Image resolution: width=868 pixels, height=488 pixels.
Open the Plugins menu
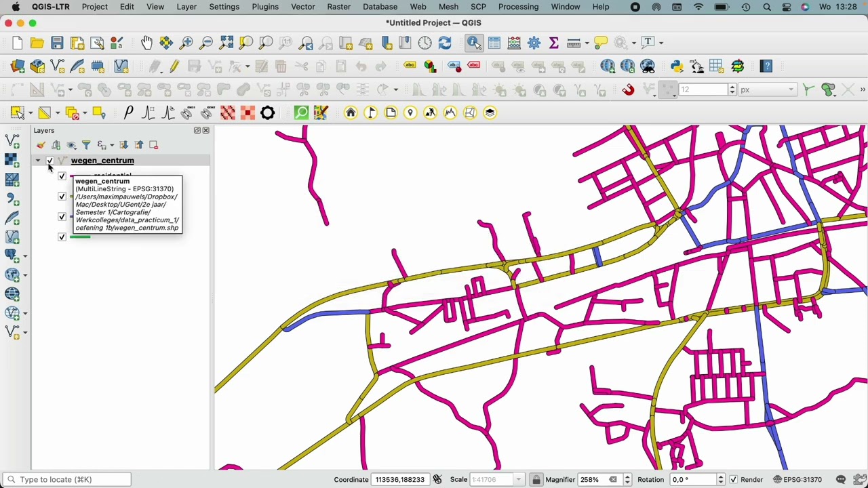pyautogui.click(x=265, y=7)
